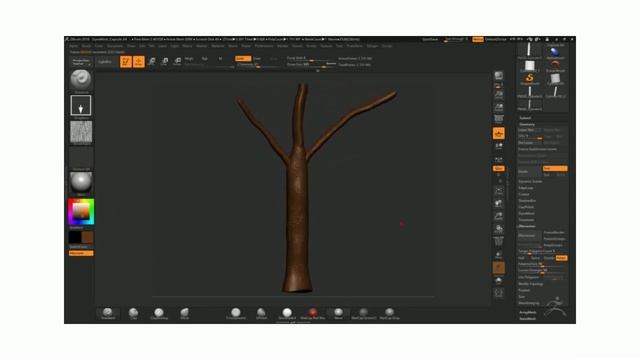This screenshot has width=640, height=360.
Task: Toggle the PolyFrame grid icon
Action: (499, 242)
